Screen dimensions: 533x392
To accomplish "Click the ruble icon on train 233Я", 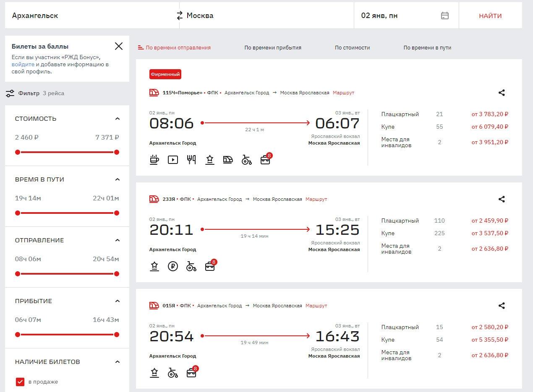I will (x=173, y=266).
